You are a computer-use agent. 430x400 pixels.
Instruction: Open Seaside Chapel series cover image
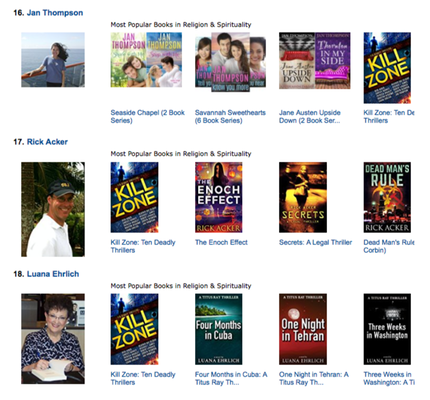click(x=146, y=60)
